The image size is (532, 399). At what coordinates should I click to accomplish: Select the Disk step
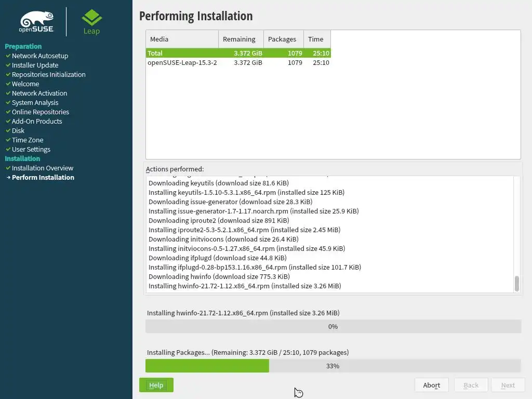click(18, 130)
